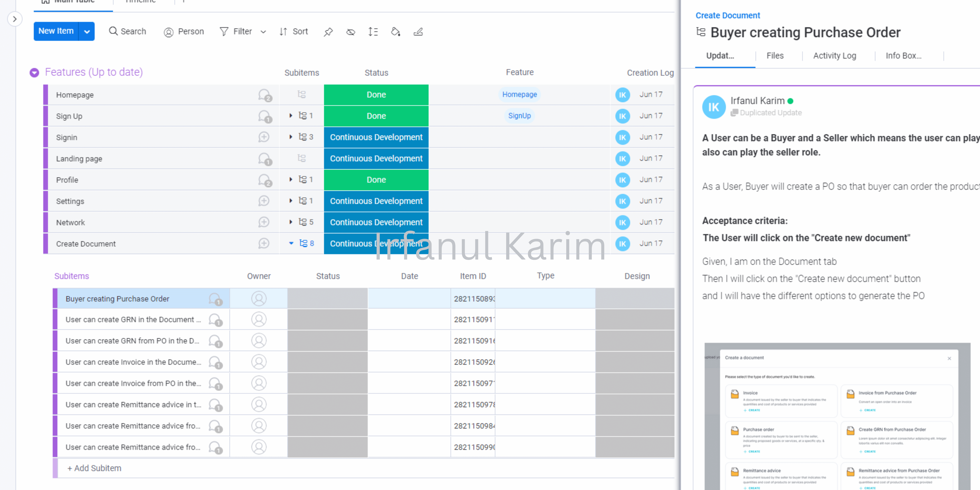
Task: Collapse the Features (Up to date) group
Action: tap(34, 72)
